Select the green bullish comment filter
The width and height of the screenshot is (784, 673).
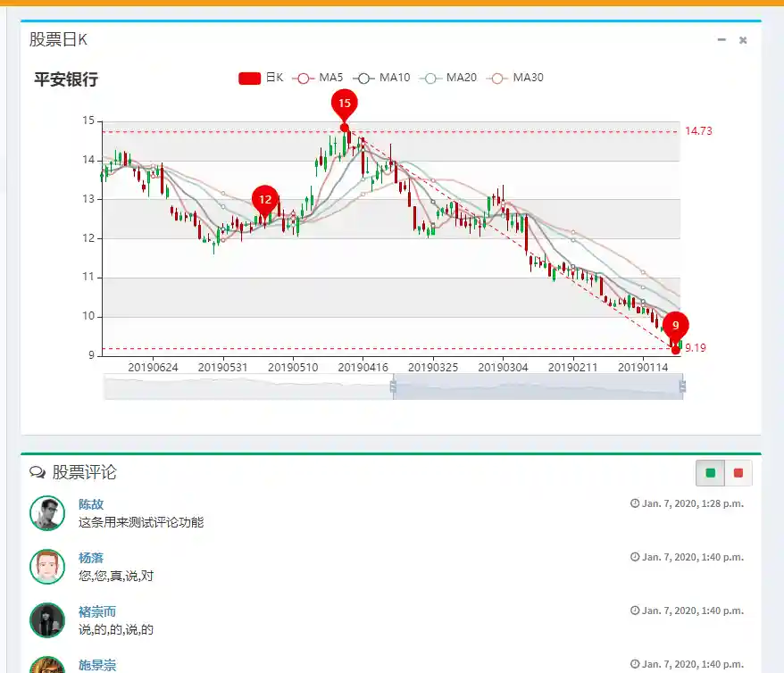coord(709,473)
